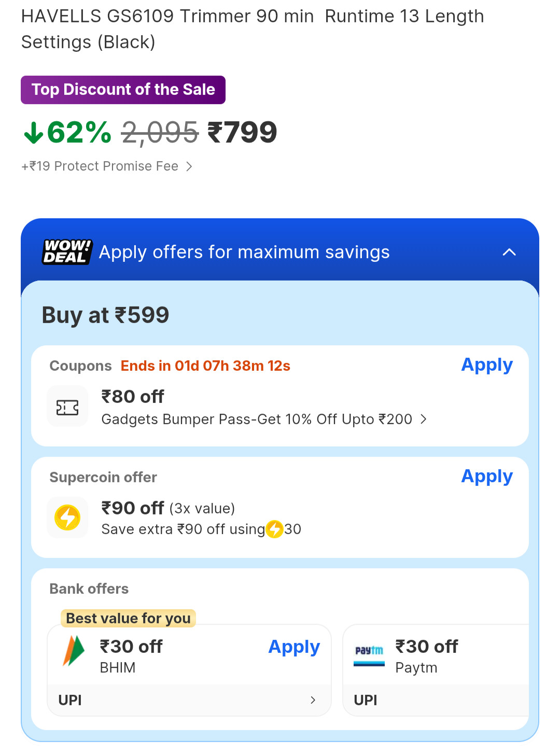Click the small Supercoin icon beside 30
The image size is (560, 754).
click(x=274, y=529)
